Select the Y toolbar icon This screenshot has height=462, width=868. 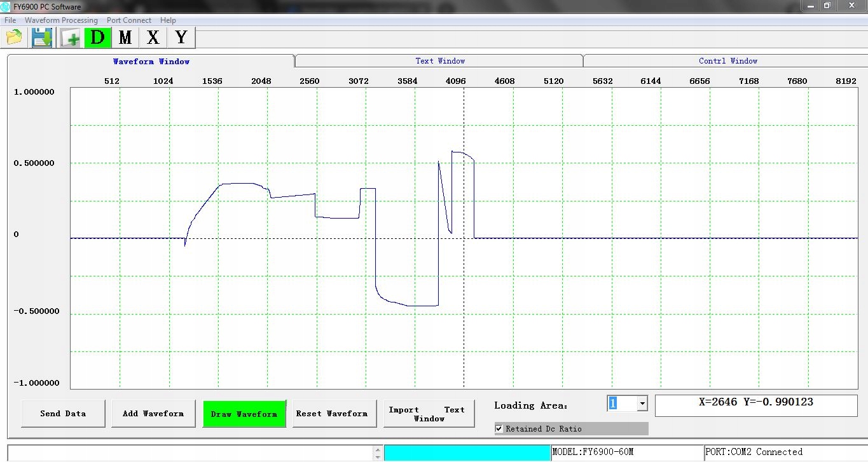181,37
